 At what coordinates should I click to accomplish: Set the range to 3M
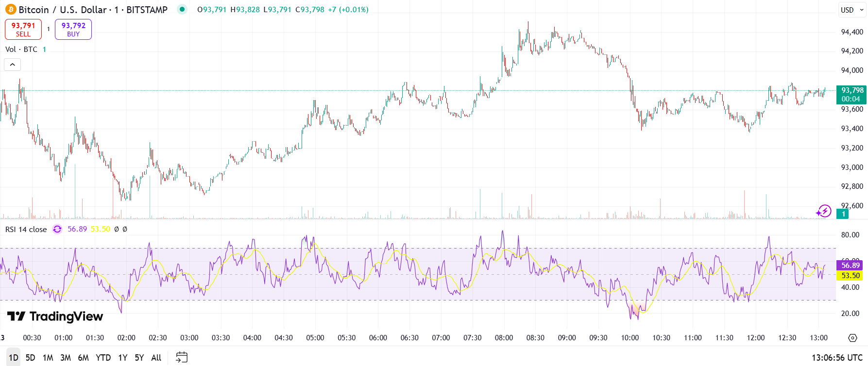66,358
